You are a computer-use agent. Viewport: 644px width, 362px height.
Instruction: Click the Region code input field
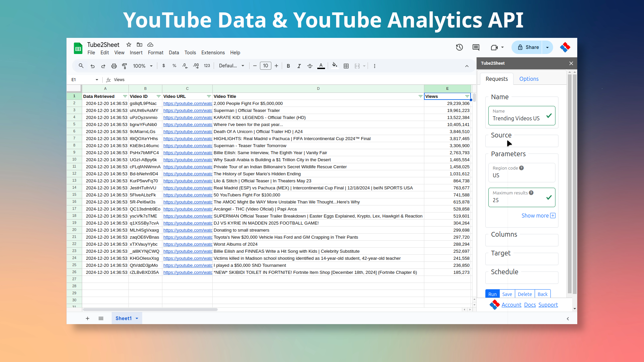[x=522, y=172]
